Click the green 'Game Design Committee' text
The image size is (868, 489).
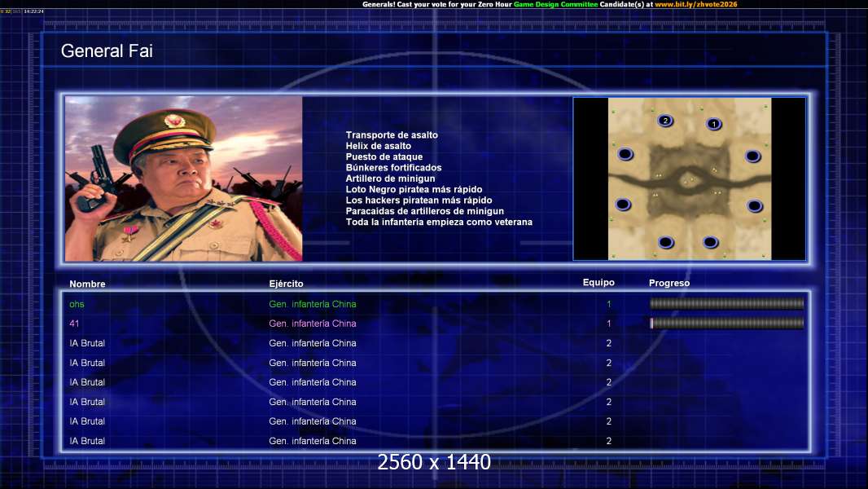556,4
